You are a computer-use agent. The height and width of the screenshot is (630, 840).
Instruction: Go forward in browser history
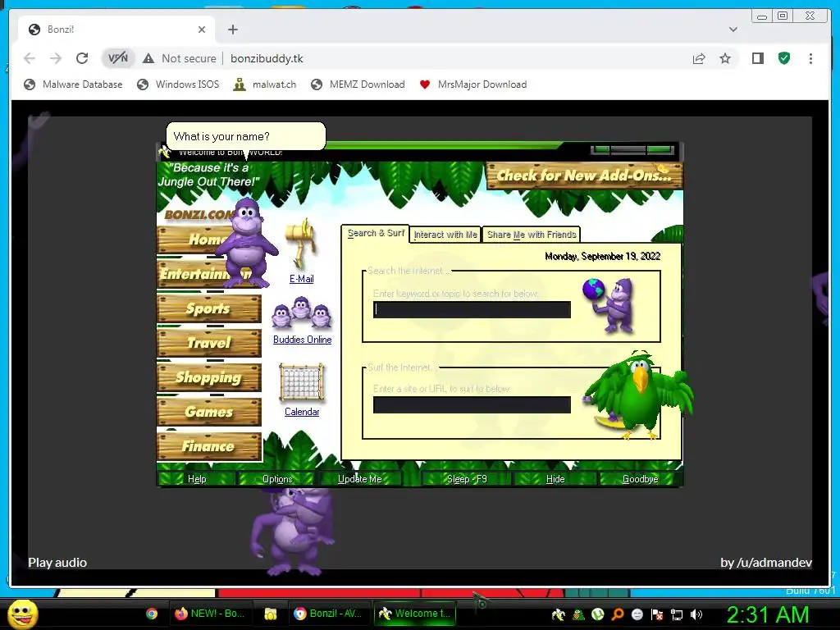click(56, 58)
